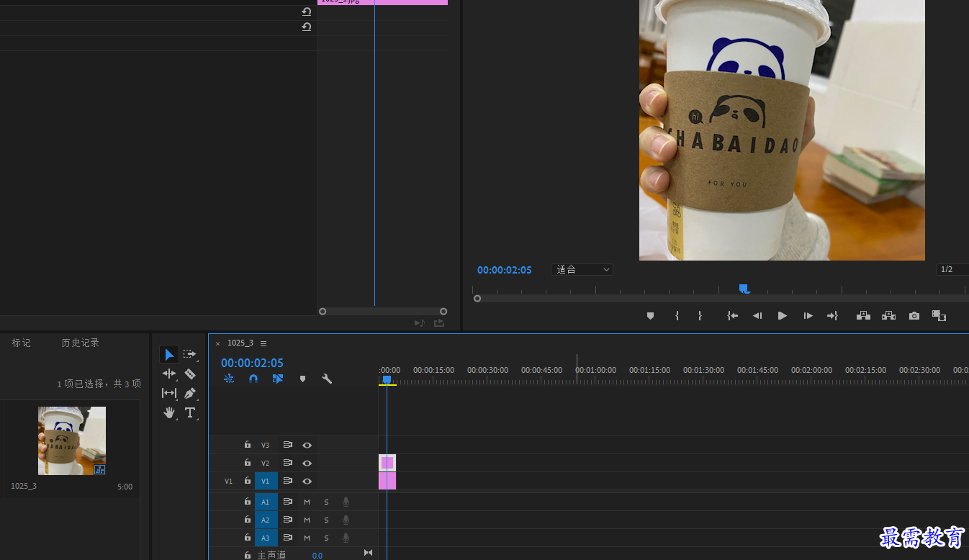
Task: Open comparison view button
Action: point(939,316)
